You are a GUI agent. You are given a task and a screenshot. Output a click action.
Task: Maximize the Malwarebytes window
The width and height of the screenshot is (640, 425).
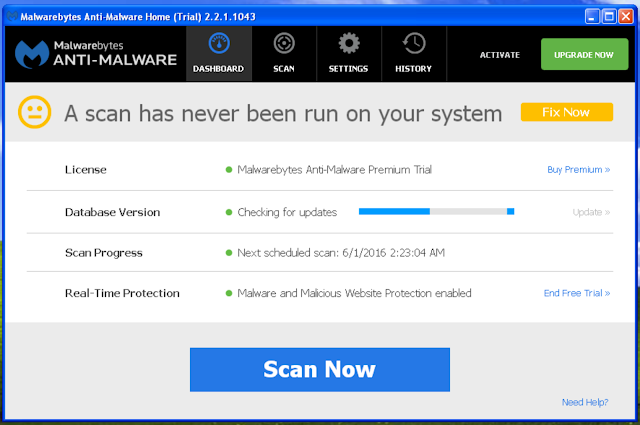coord(609,16)
